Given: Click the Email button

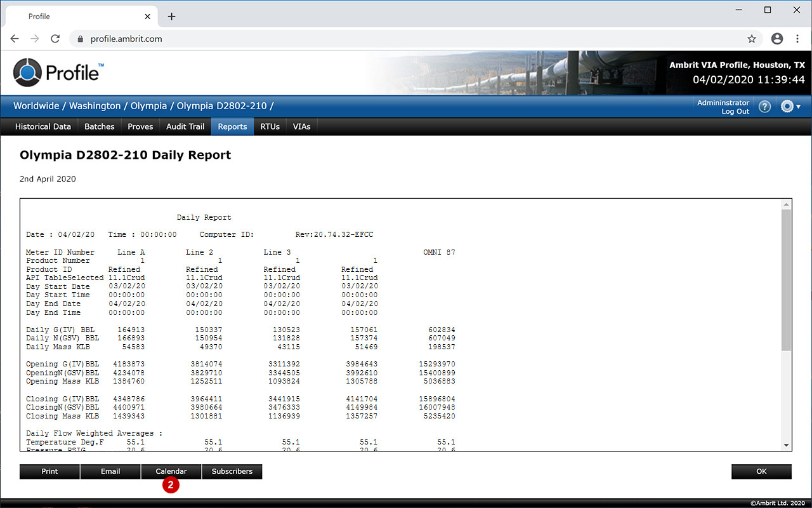Looking at the screenshot, I should (110, 471).
